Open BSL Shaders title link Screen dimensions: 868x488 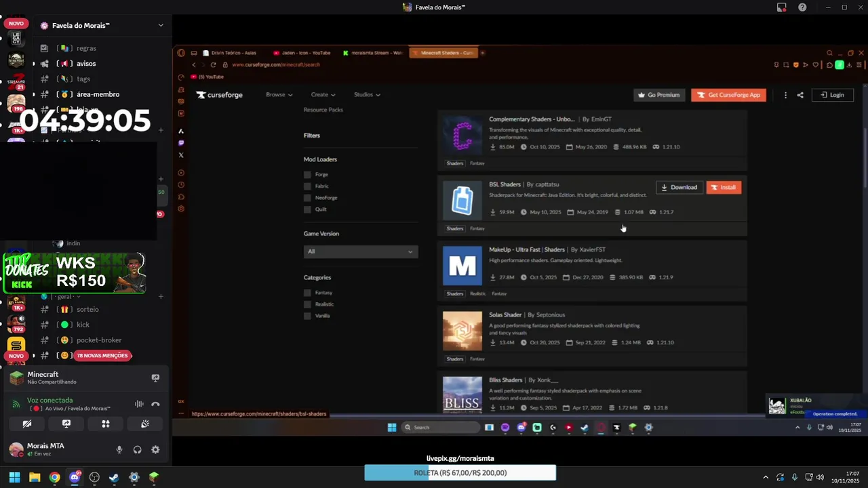(x=505, y=184)
